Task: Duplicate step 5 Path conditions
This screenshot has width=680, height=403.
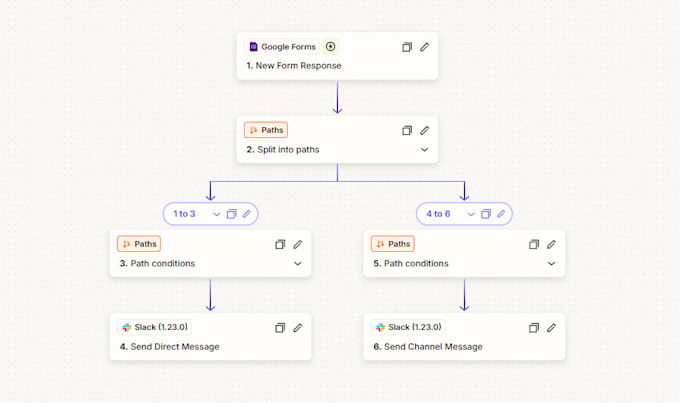Action: point(534,244)
